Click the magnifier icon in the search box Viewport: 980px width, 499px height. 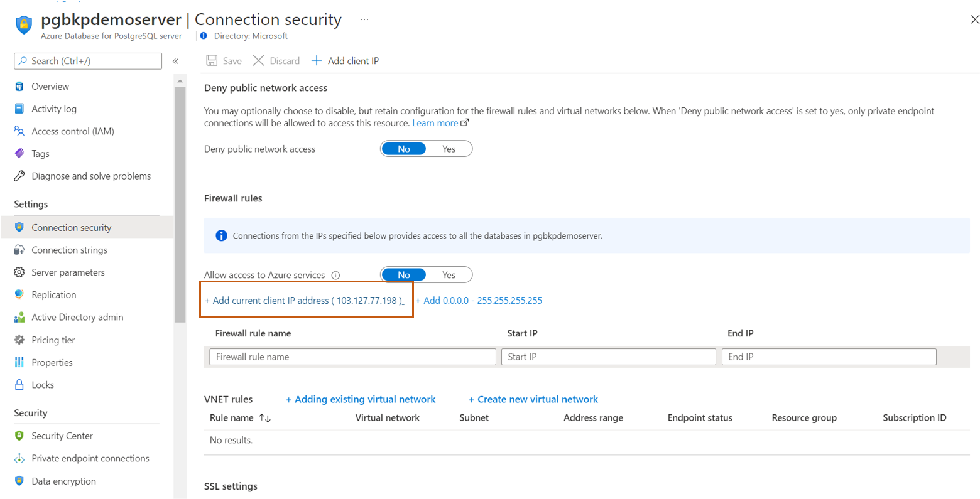click(x=23, y=61)
